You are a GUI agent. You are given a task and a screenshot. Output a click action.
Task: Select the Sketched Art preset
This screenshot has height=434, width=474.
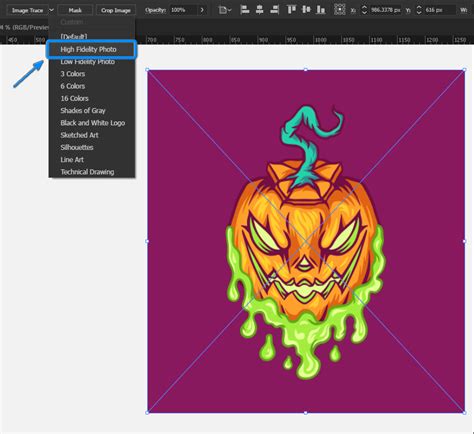click(x=92, y=135)
